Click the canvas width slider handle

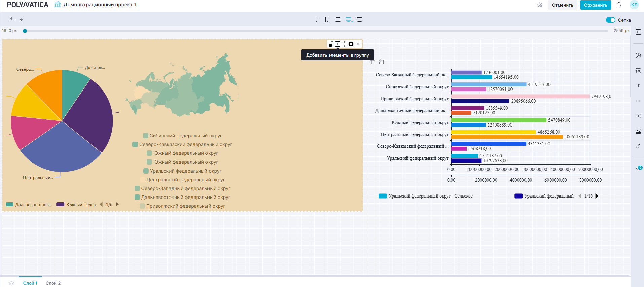(x=25, y=31)
